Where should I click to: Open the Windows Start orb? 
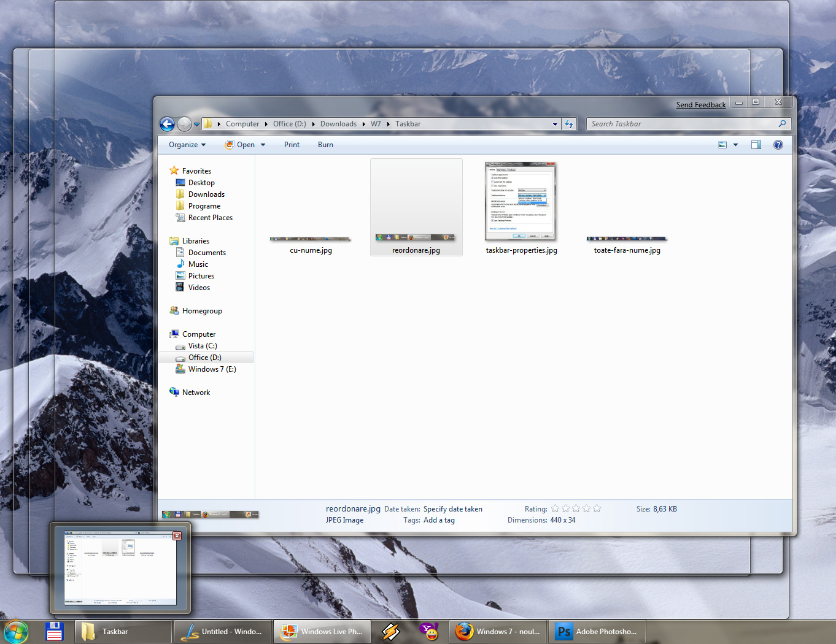16,632
